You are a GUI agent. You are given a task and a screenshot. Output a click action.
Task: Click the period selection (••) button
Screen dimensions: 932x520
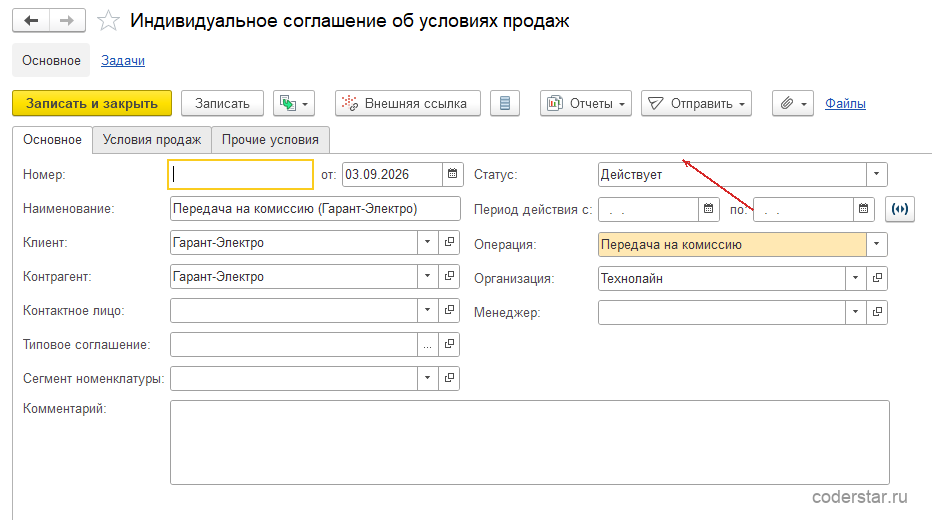tap(900, 209)
